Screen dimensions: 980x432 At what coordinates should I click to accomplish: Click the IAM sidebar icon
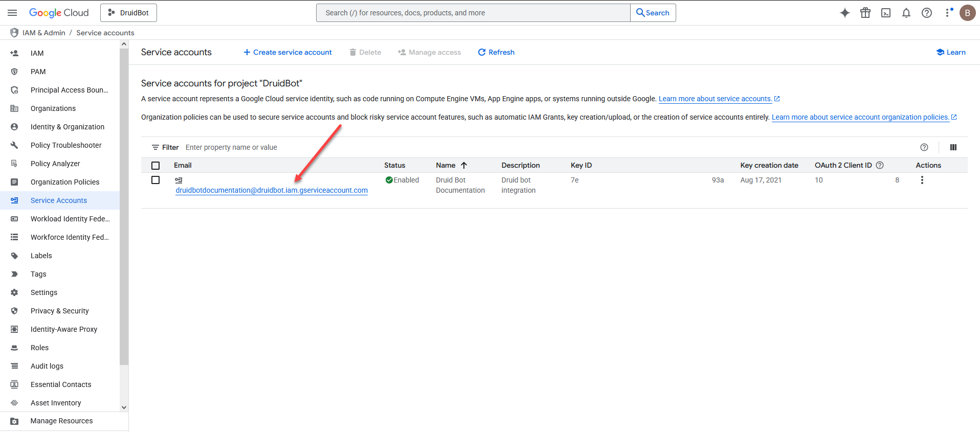point(14,53)
